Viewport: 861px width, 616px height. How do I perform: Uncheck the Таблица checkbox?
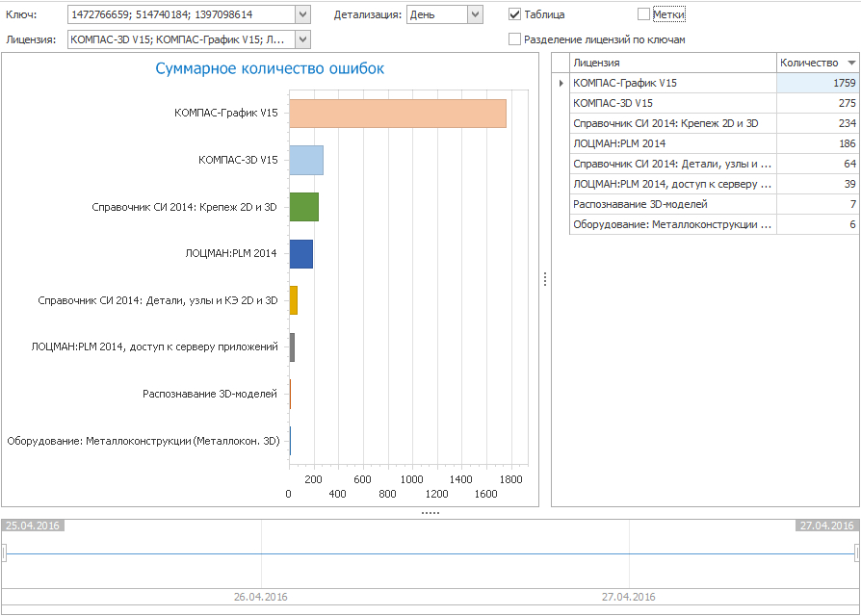pos(515,14)
